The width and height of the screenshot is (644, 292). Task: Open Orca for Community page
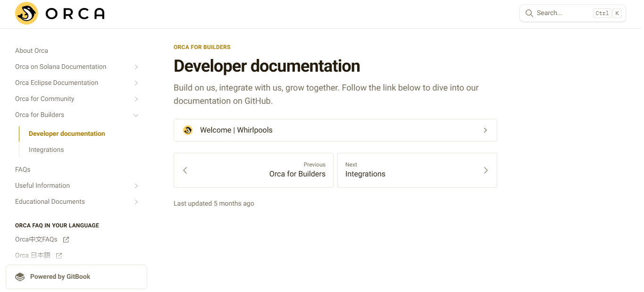point(45,99)
